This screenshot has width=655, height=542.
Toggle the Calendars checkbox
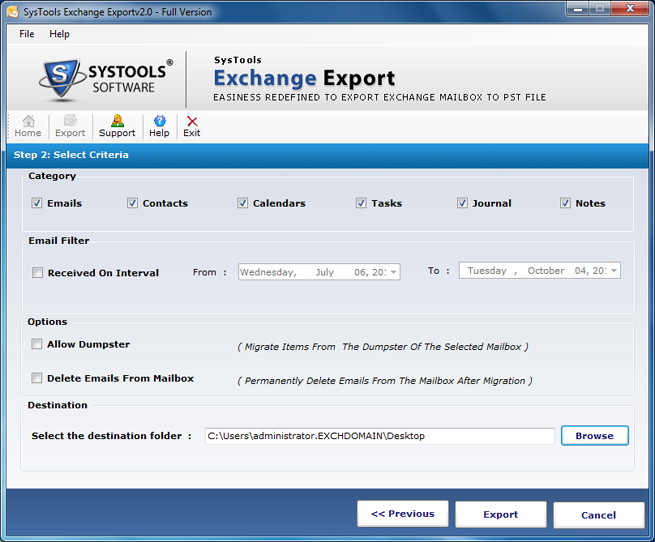243,203
